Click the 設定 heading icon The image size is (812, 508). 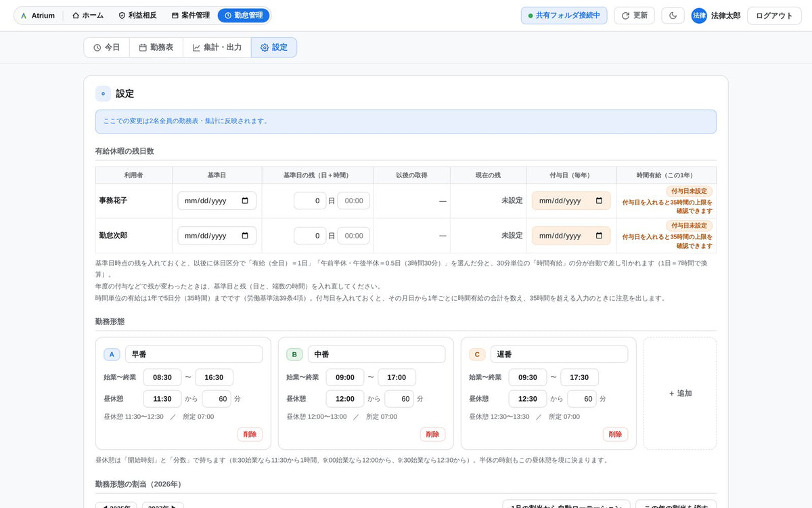coord(103,93)
